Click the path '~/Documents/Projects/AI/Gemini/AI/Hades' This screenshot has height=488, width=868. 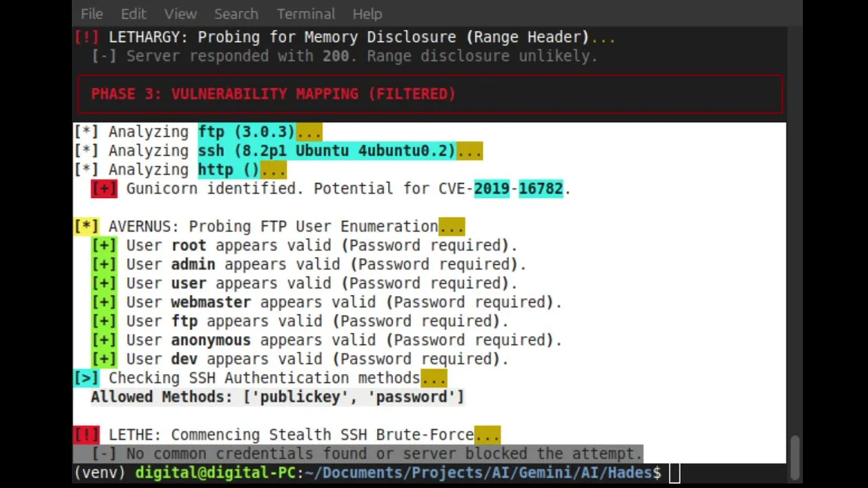point(478,472)
